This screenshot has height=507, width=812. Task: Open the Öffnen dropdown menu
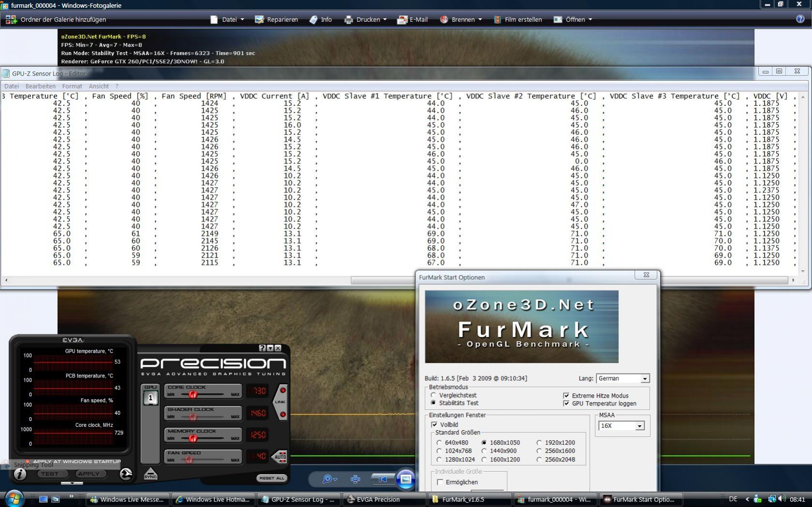pos(573,19)
